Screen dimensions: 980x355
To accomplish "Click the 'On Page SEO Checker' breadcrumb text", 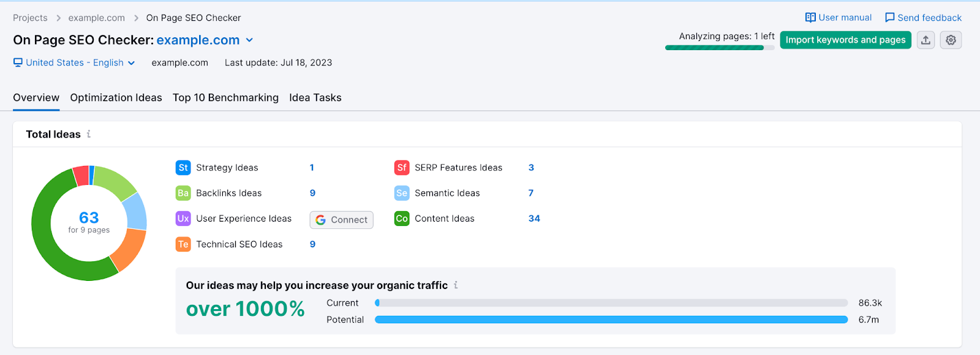I will click(194, 18).
